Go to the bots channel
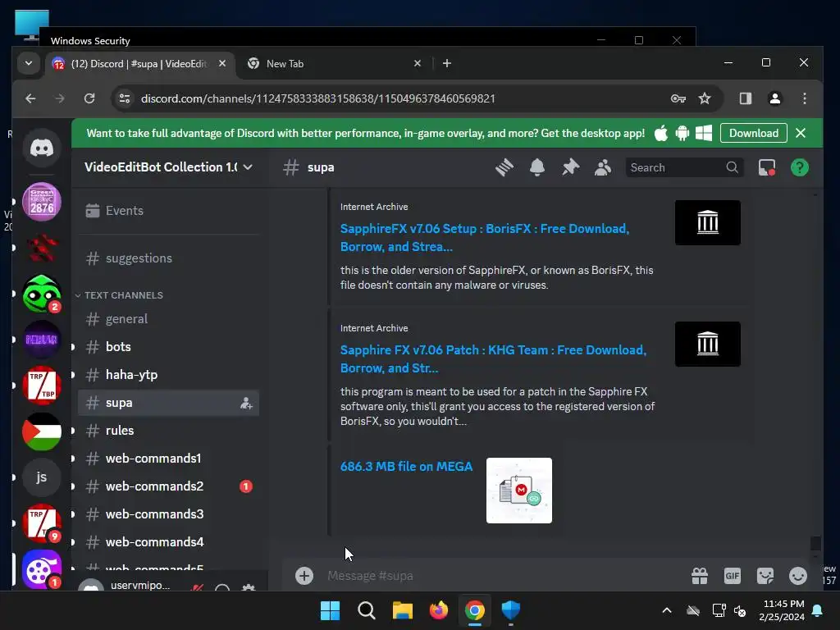Image resolution: width=840 pixels, height=630 pixels. coord(169,347)
